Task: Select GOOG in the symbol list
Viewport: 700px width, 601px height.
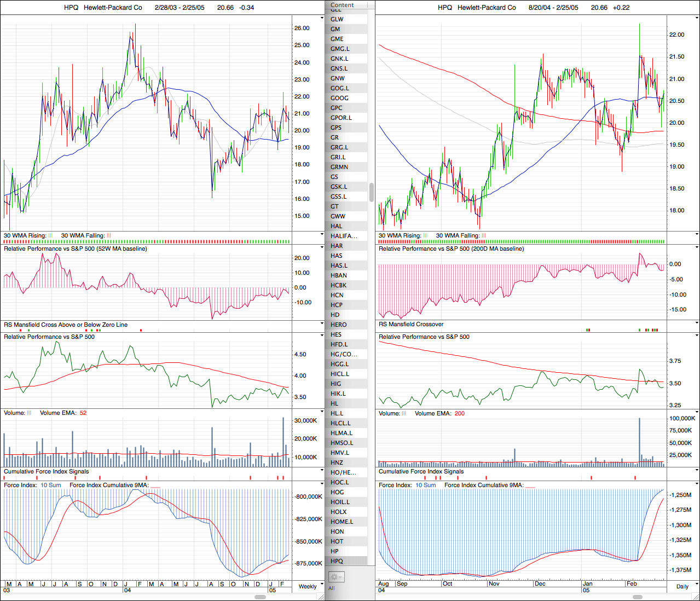Action: (x=339, y=98)
